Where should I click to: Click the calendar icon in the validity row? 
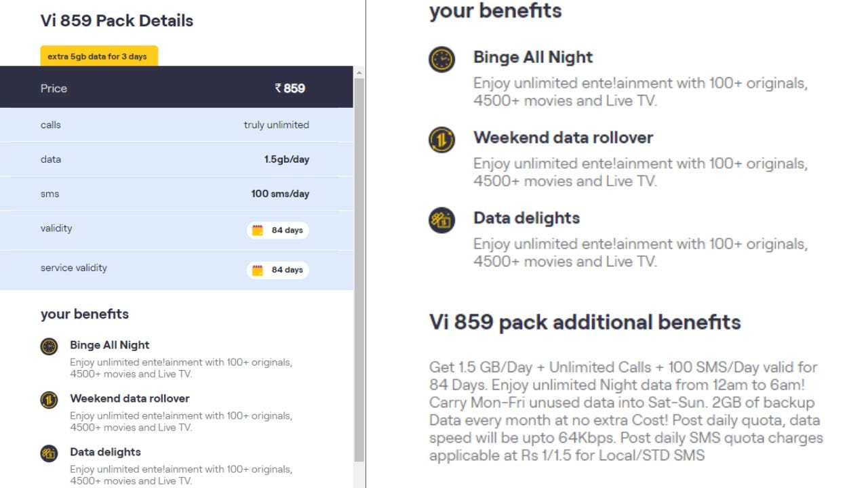[x=258, y=230]
